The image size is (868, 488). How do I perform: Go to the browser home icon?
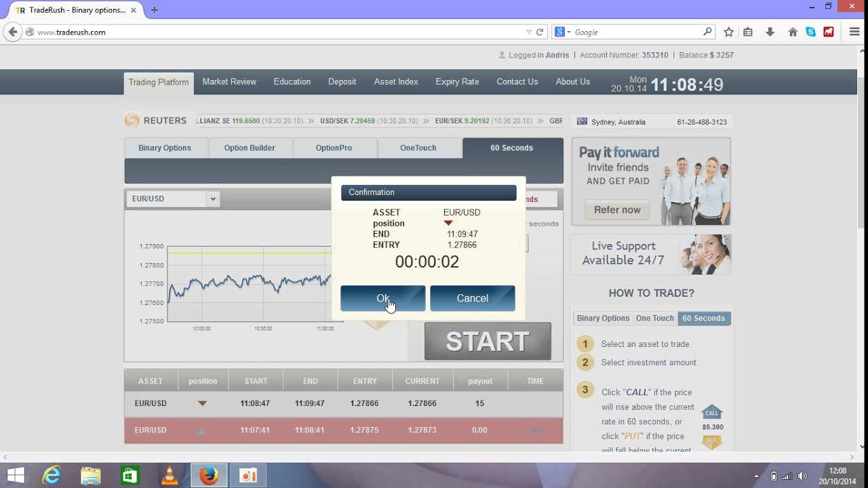click(793, 32)
